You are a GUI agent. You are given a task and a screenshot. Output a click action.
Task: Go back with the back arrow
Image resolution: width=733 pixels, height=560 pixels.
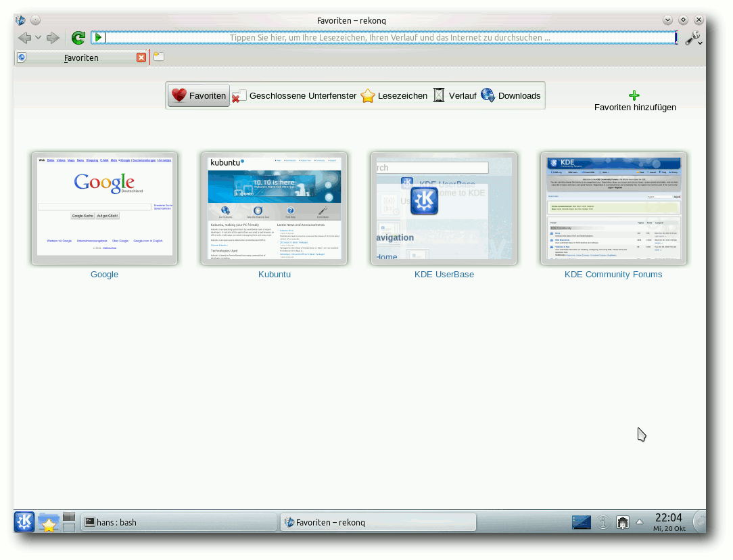pos(24,37)
